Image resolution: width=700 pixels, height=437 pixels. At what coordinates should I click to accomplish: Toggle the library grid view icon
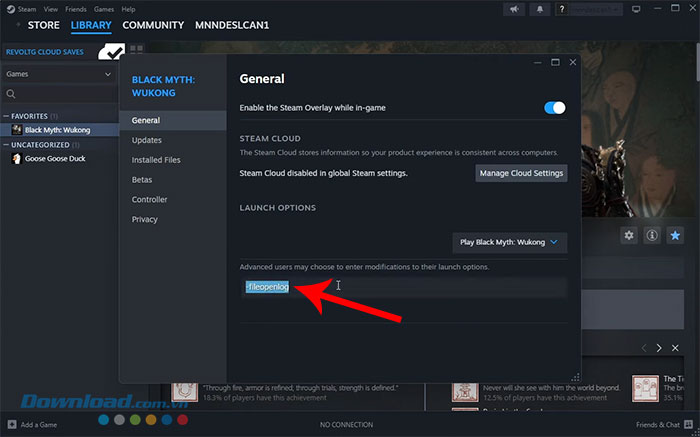136,49
